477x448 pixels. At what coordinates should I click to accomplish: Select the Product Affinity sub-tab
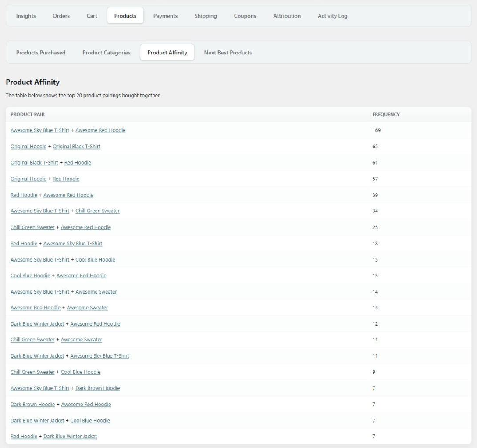(x=167, y=53)
